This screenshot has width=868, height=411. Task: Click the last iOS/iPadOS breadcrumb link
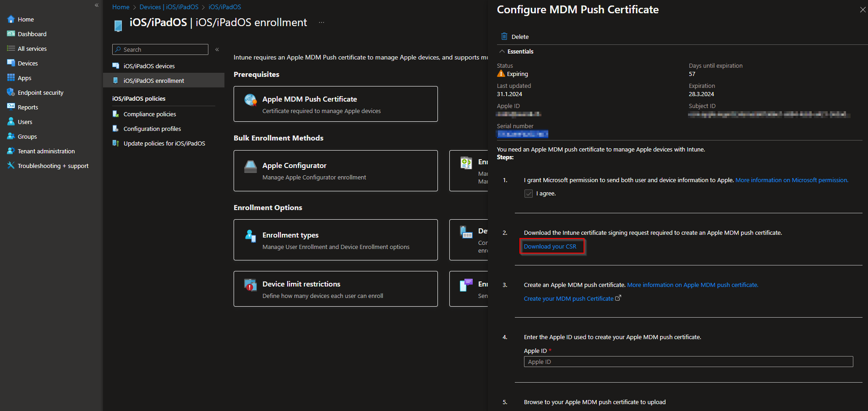click(225, 7)
